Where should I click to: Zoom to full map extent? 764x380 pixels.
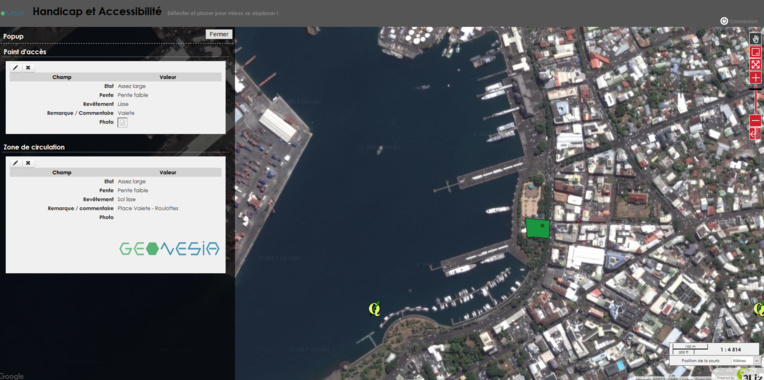(x=755, y=64)
